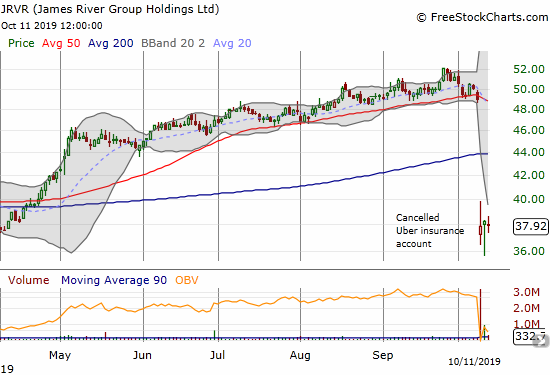
Task: Click the Cancelled Uber insurance account annotation
Action: coord(430,231)
